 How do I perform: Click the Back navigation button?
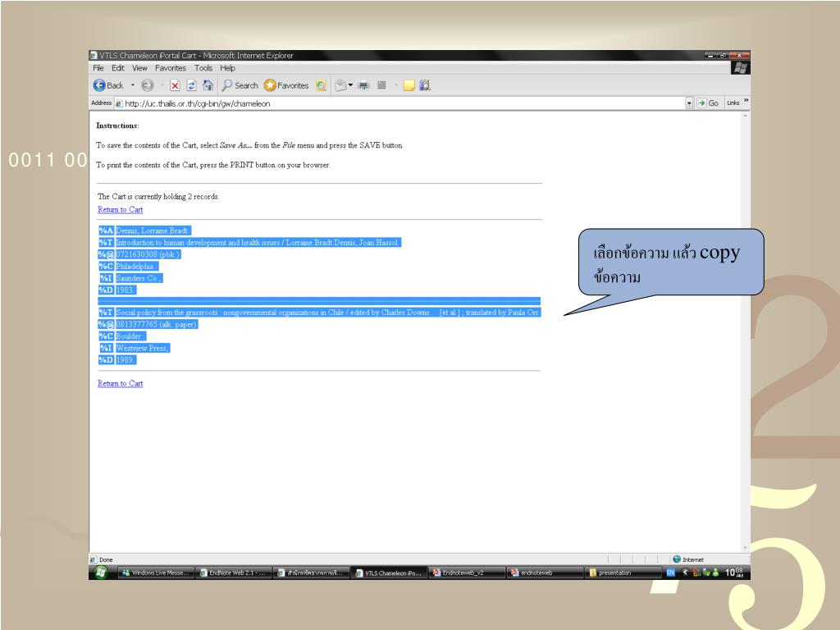click(108, 85)
